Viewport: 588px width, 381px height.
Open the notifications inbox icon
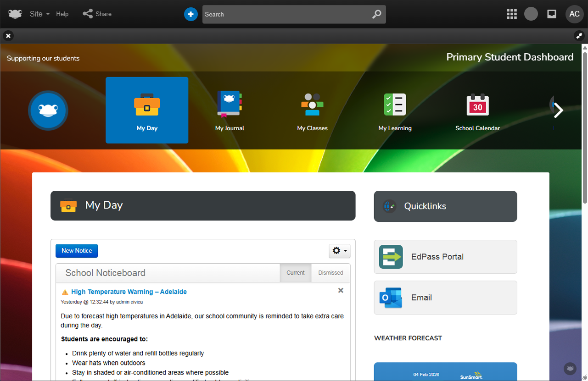pyautogui.click(x=552, y=14)
